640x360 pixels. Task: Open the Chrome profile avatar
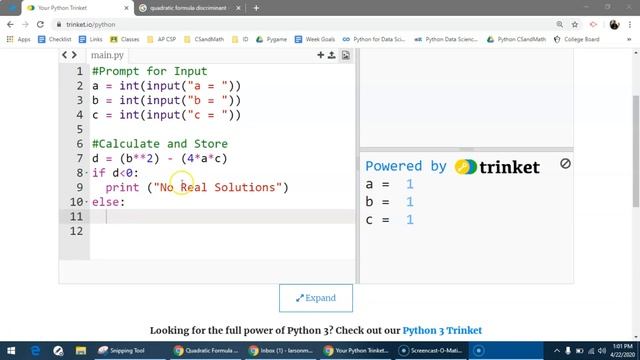click(614, 24)
